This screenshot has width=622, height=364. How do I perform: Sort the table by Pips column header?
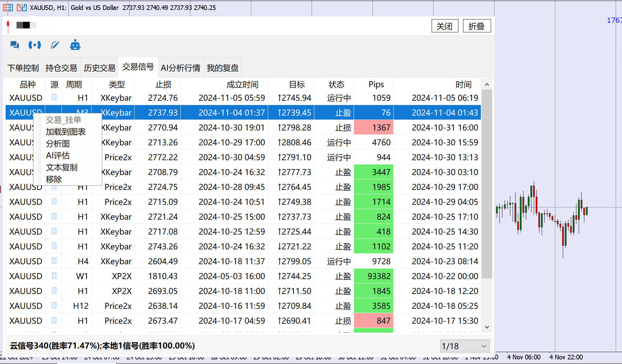(376, 85)
